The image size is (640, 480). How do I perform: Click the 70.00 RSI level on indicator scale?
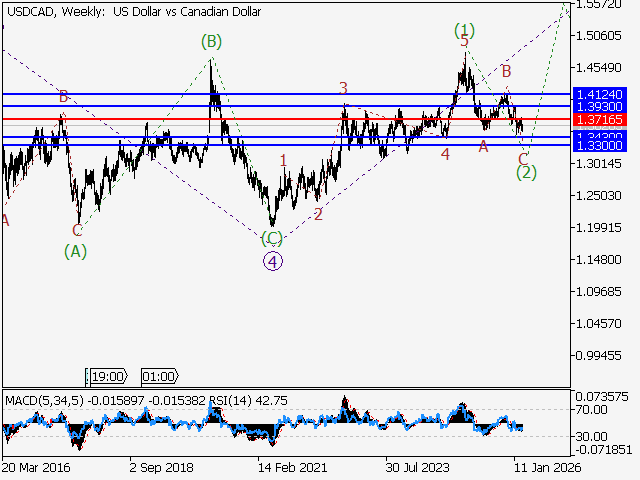tap(592, 409)
